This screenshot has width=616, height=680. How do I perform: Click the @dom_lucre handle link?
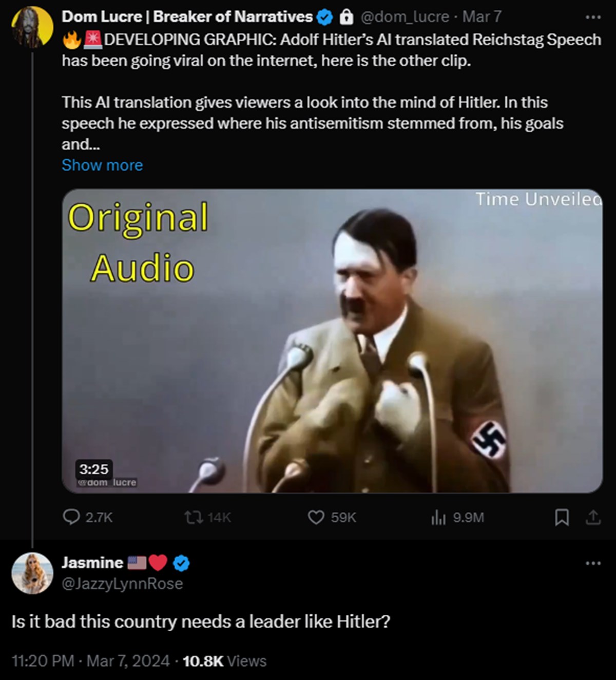(405, 17)
